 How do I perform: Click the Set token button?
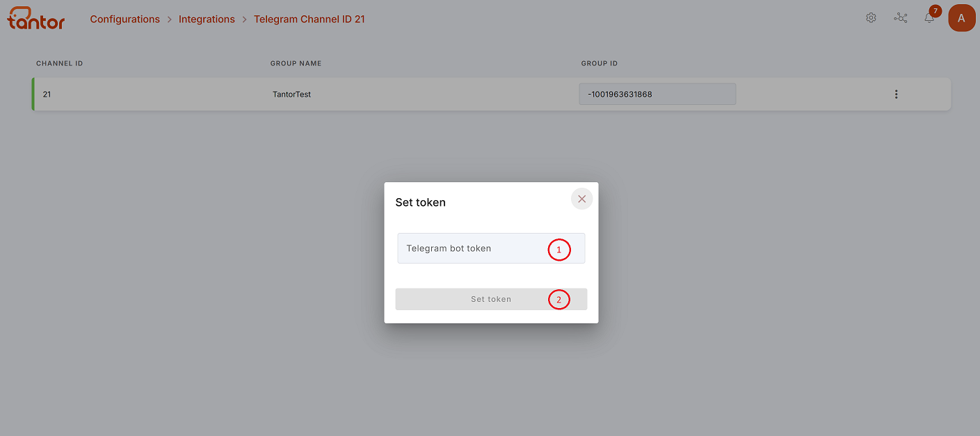[491, 299]
